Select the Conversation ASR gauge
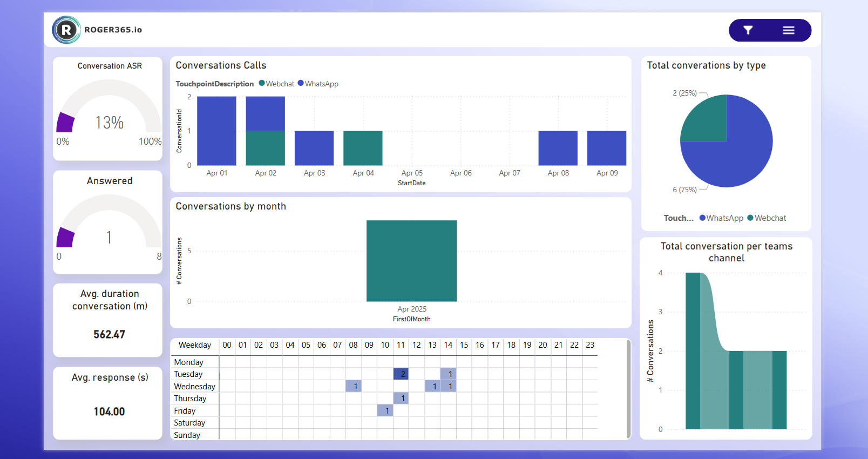Image resolution: width=868 pixels, height=459 pixels. pyautogui.click(x=109, y=113)
